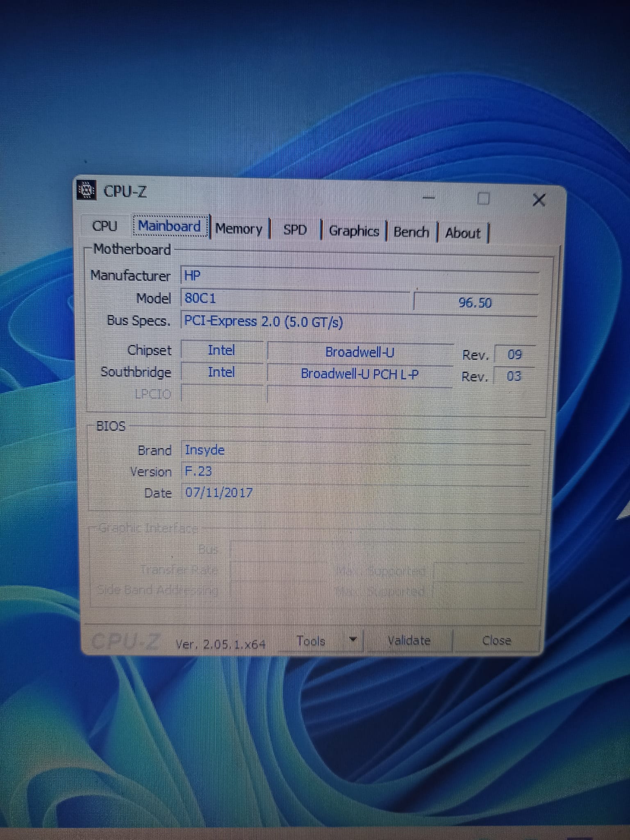Switch to the Graphics tab
The image size is (630, 840).
354,231
